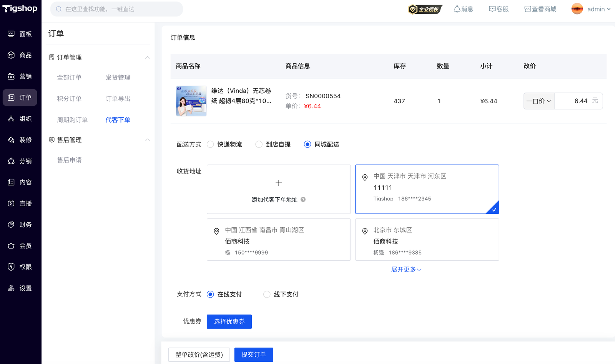Click the 面板 dashboard icon in sidebar
The image size is (615, 364).
pyautogui.click(x=11, y=34)
